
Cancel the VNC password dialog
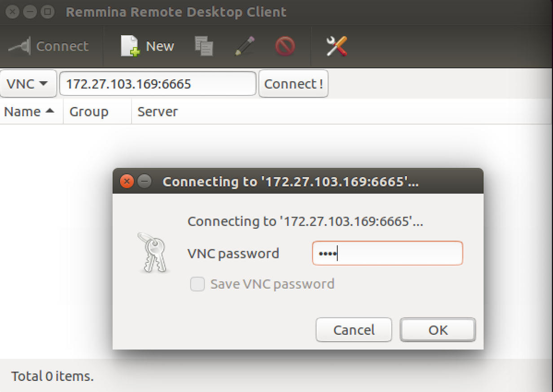click(x=353, y=330)
